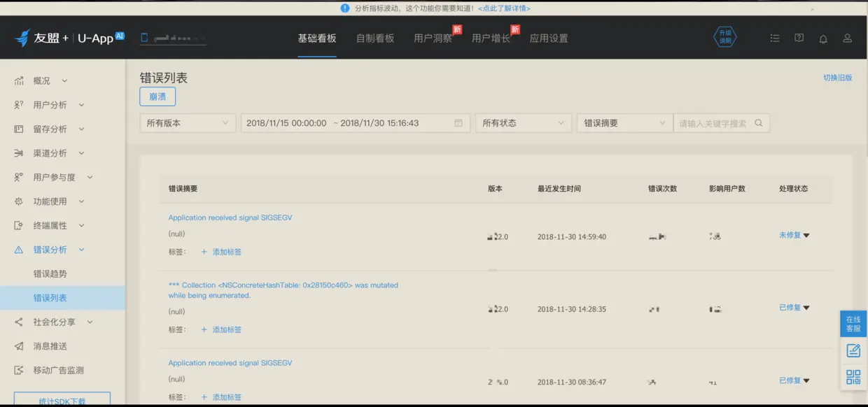
Task: Click the 社会化分享 share icon
Action: [x=19, y=322]
